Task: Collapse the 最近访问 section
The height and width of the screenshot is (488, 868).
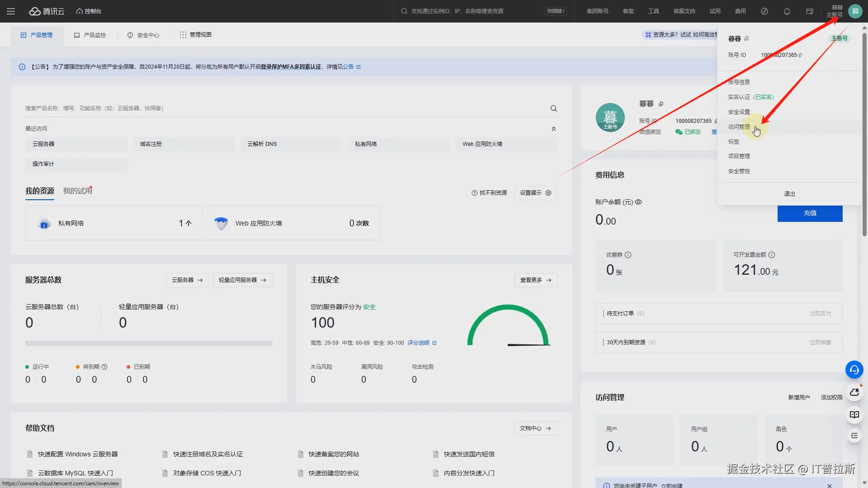Action: tap(553, 129)
